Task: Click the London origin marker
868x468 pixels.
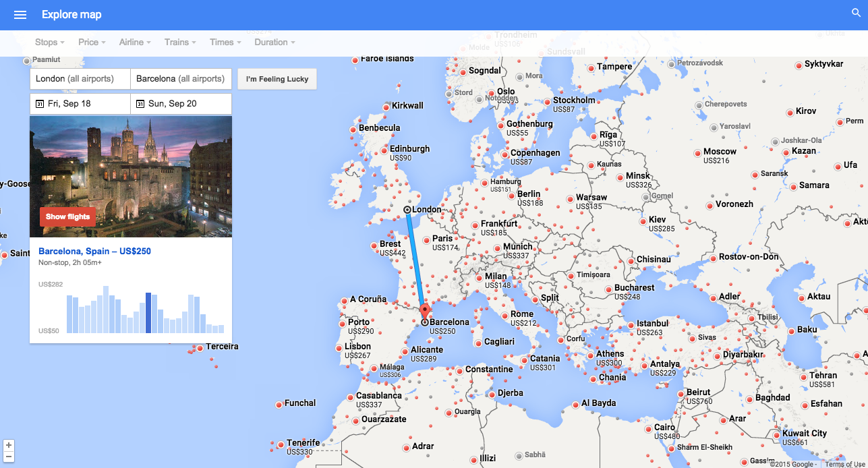Action: click(407, 210)
